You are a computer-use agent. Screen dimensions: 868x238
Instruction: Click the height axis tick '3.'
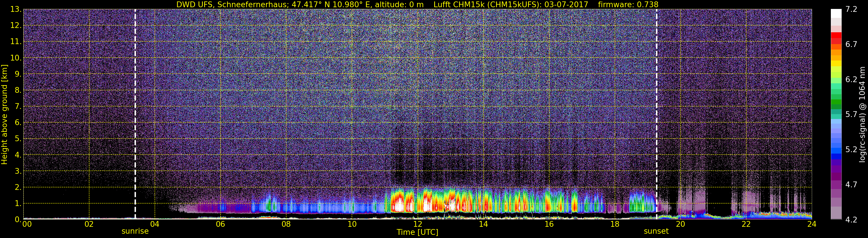18,171
